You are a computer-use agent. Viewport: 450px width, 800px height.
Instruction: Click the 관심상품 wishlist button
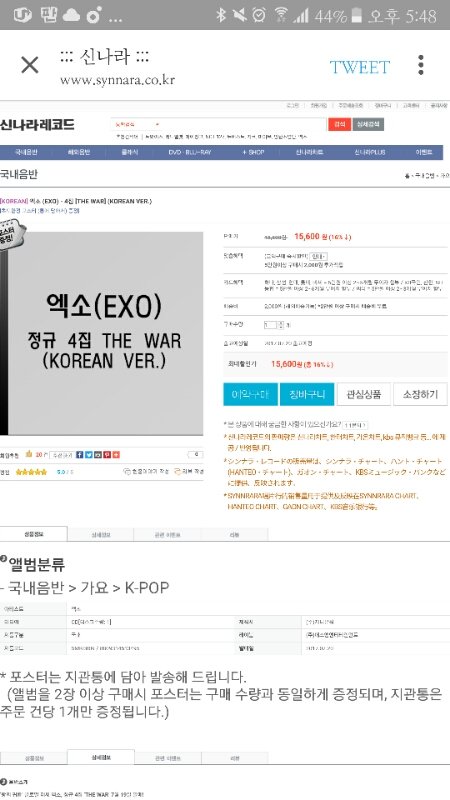click(x=364, y=394)
